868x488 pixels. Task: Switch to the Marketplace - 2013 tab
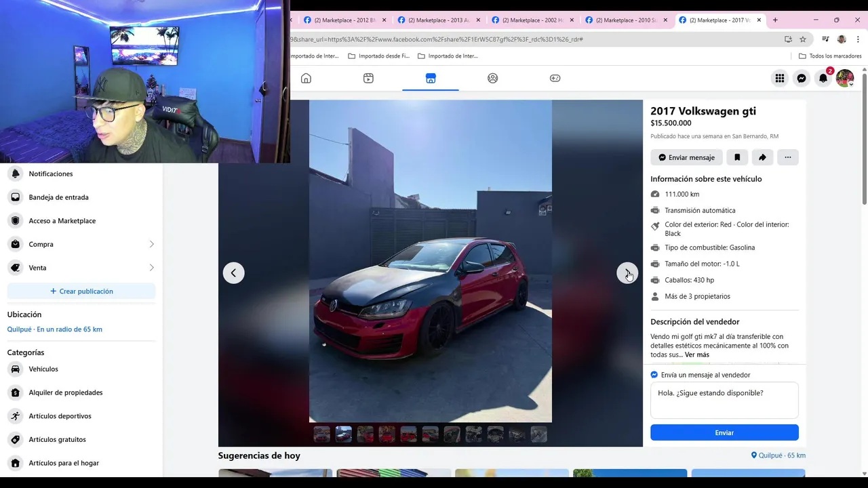click(x=437, y=20)
